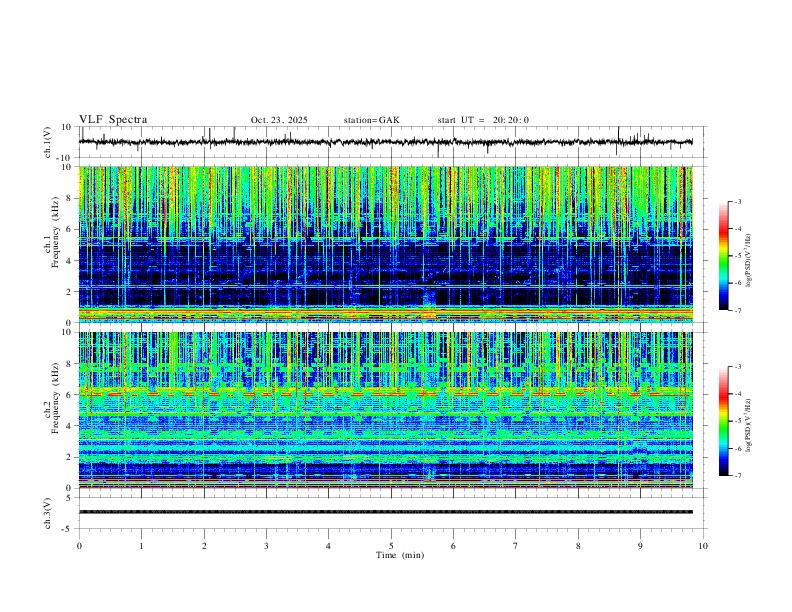Viewport: 792px width, 612px height.
Task: Click the "Time (min)" x-axis label
Action: (400, 555)
